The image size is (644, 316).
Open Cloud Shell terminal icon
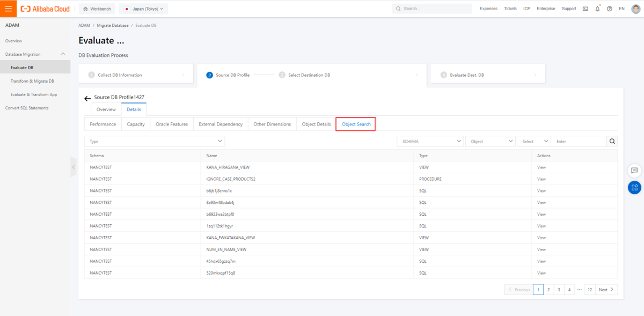[585, 9]
